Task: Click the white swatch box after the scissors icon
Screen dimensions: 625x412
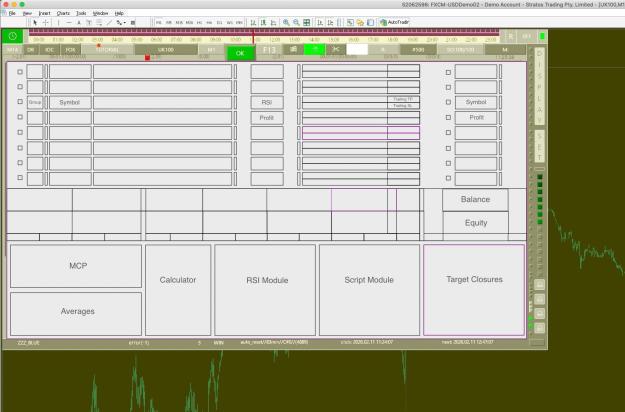Action: [x=357, y=49]
